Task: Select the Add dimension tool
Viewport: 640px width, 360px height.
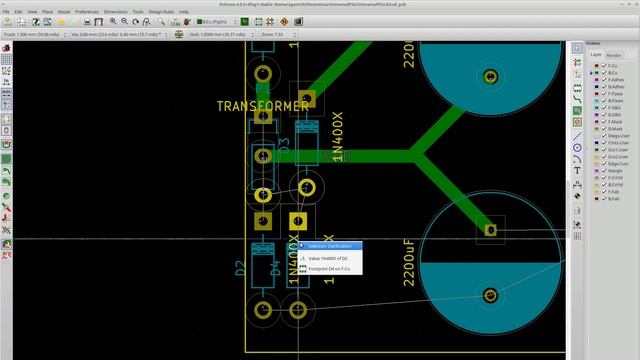Action: click(577, 184)
